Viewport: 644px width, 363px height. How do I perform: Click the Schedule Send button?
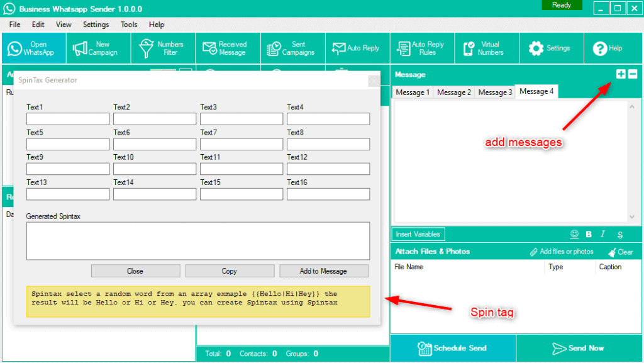click(x=453, y=349)
